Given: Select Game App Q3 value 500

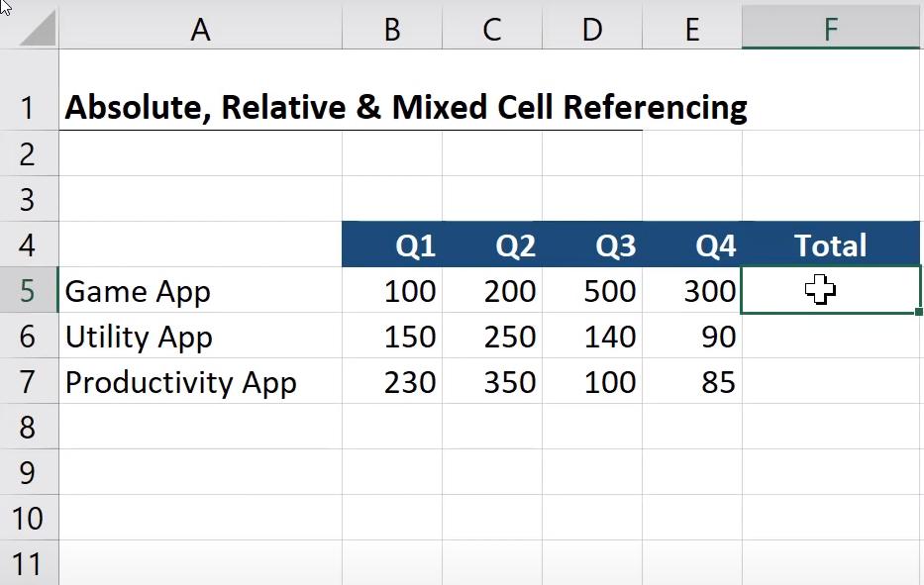Looking at the screenshot, I should pyautogui.click(x=592, y=290).
